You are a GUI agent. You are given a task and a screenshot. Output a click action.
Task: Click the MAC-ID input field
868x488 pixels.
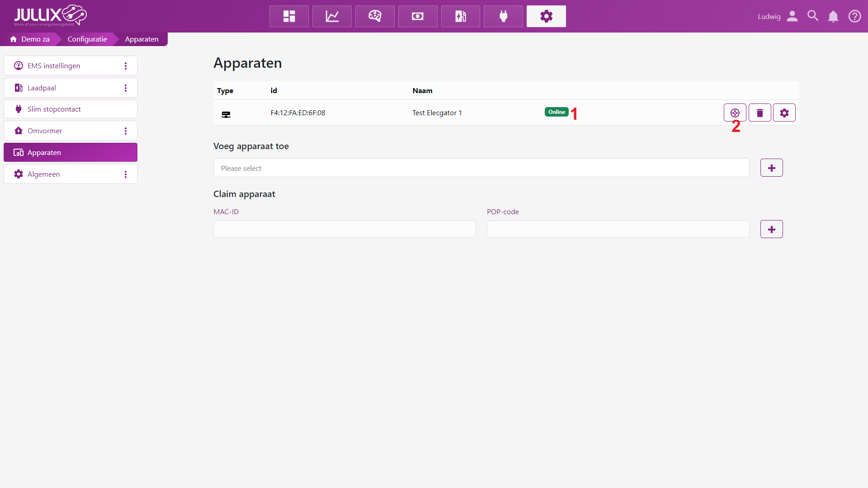[344, 229]
